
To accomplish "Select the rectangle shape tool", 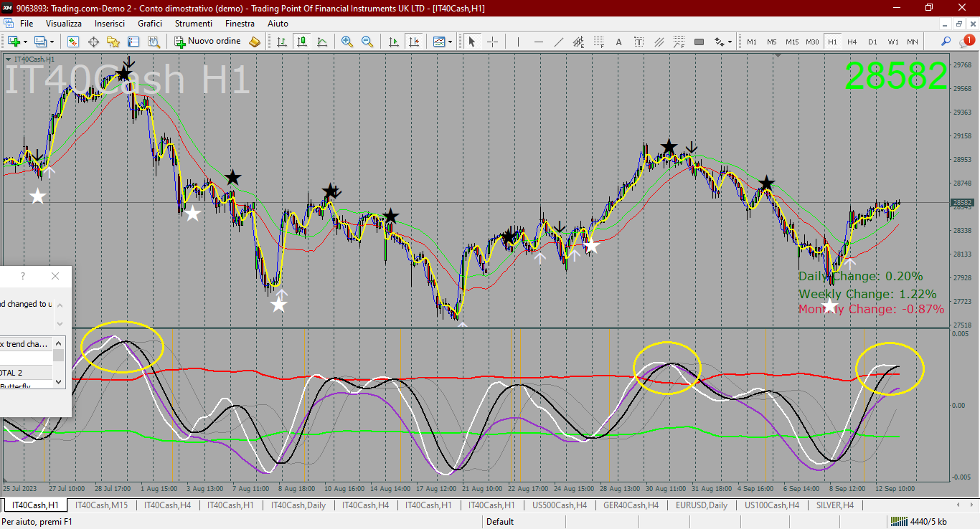I will 699,42.
